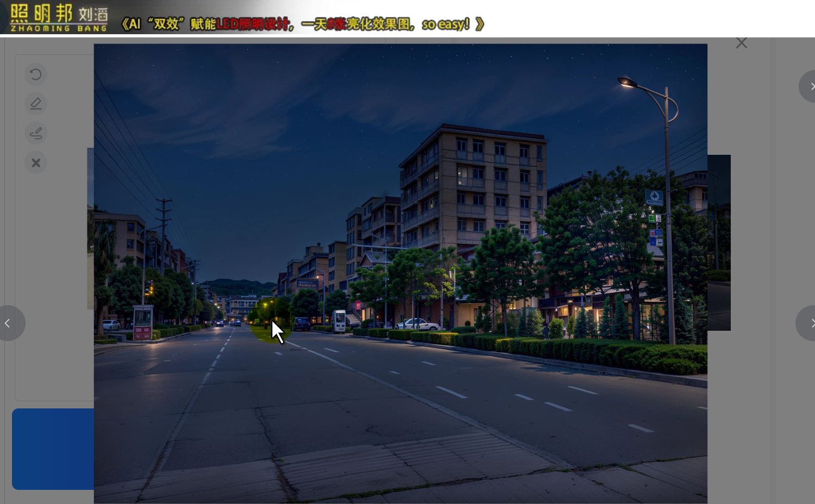The image size is (815, 504).
Task: Click the left previous-image arrow
Action: tap(8, 323)
